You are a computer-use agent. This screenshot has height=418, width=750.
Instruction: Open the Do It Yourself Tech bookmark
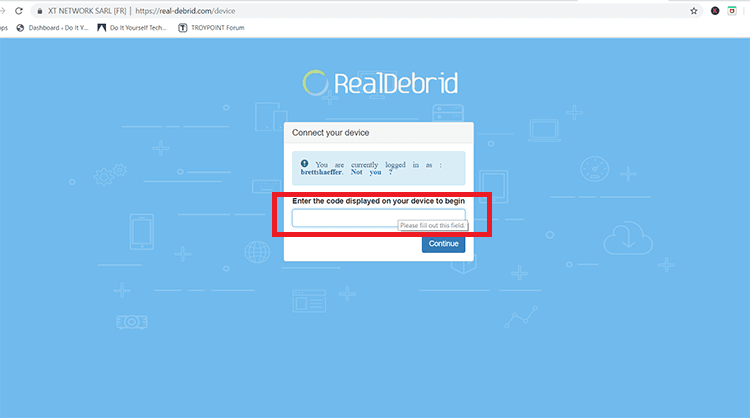click(132, 28)
